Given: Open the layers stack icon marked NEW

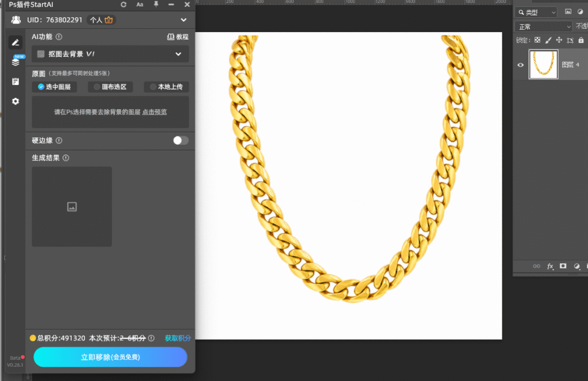Looking at the screenshot, I should tap(16, 61).
